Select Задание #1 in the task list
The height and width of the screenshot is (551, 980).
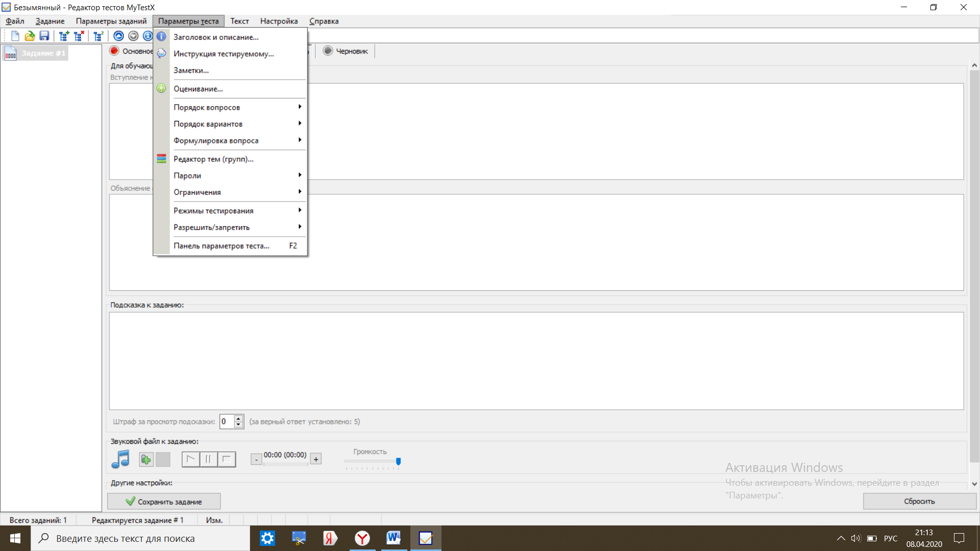(x=36, y=53)
